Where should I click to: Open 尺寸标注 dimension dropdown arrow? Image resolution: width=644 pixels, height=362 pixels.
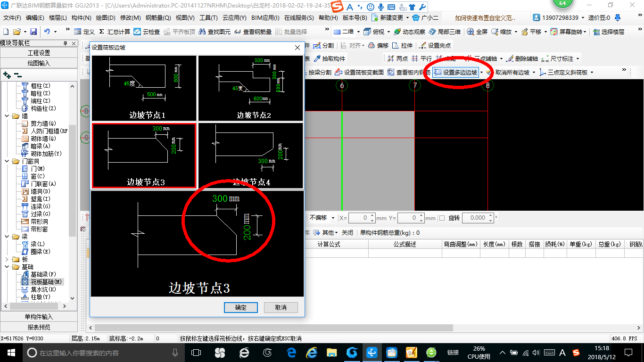click(x=578, y=58)
